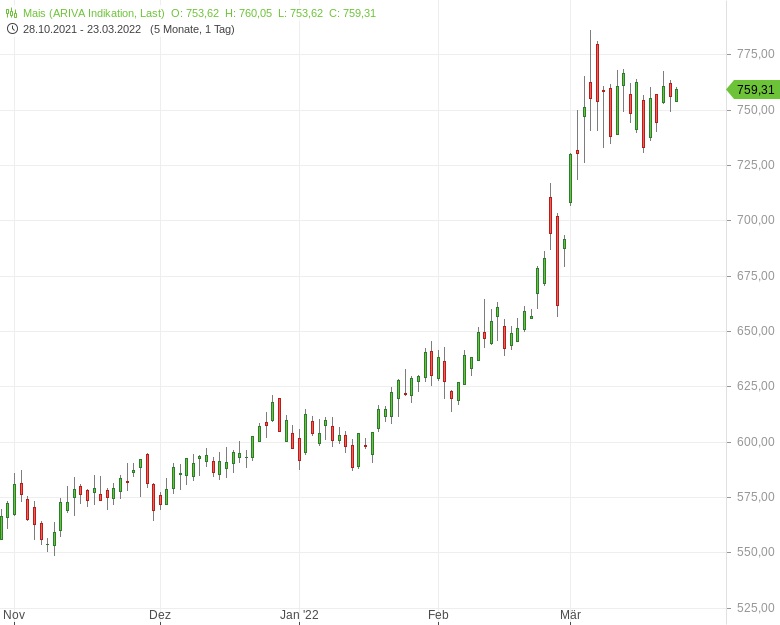Click the close value C: 759,31
780x625 pixels.
click(353, 13)
